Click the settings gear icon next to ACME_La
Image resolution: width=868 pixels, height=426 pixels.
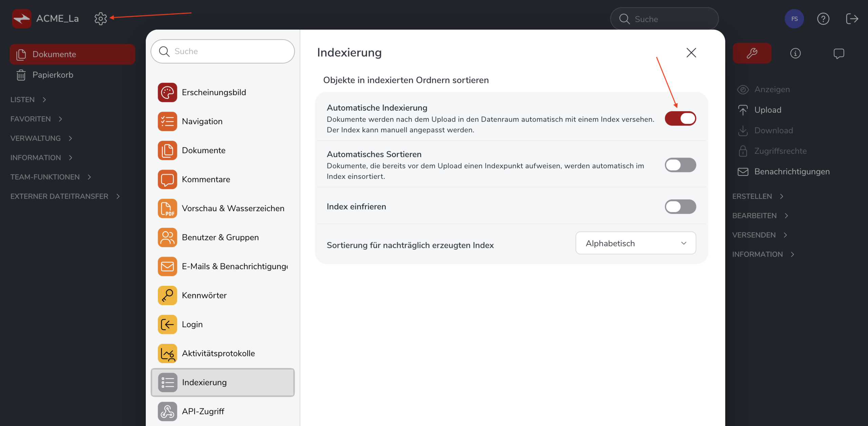coord(100,19)
